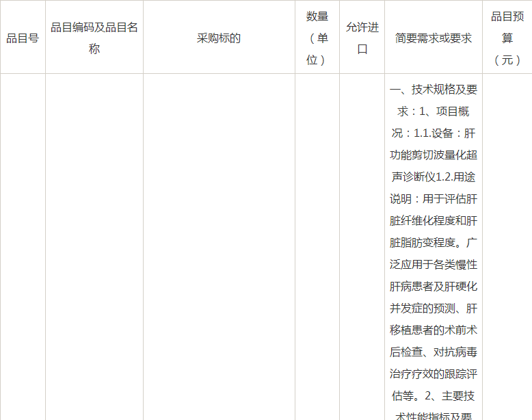
Task: Click the 品目号 column header
Action: 23,38
